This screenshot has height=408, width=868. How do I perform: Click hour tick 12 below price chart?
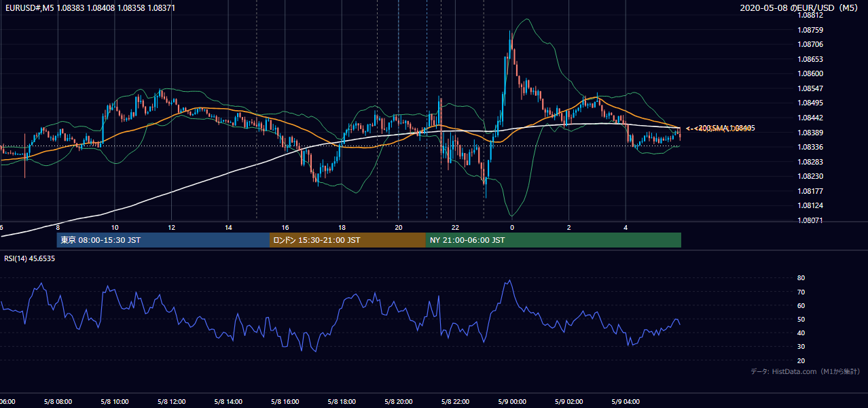click(x=172, y=228)
